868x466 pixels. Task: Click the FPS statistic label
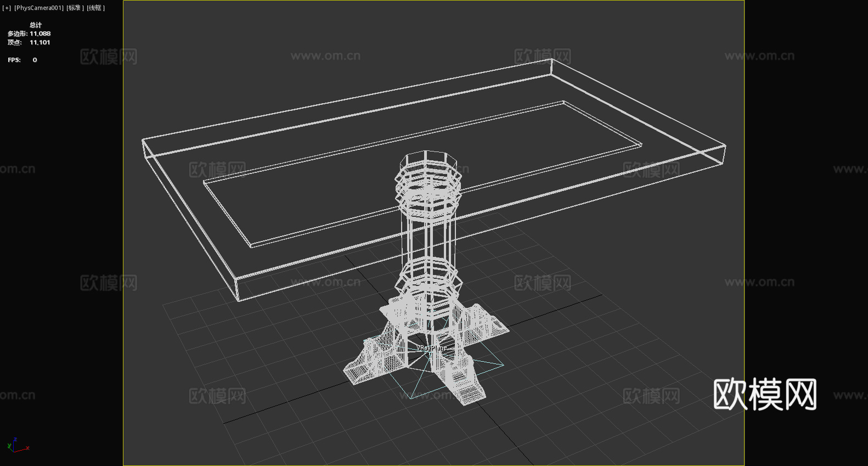14,60
